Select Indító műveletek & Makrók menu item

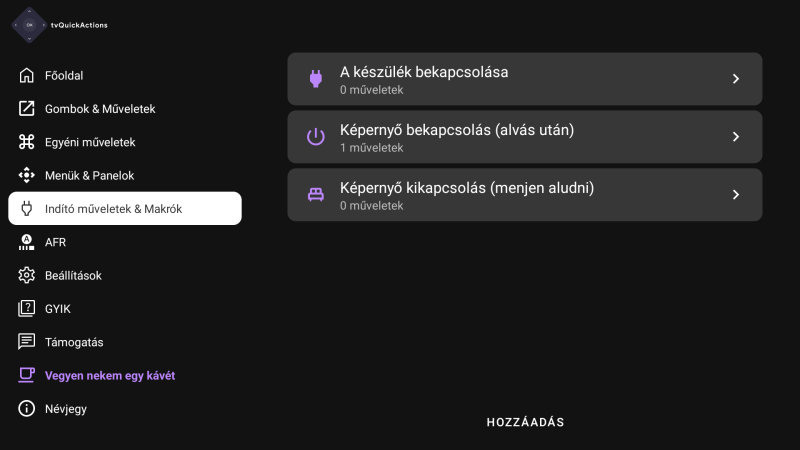(x=125, y=209)
